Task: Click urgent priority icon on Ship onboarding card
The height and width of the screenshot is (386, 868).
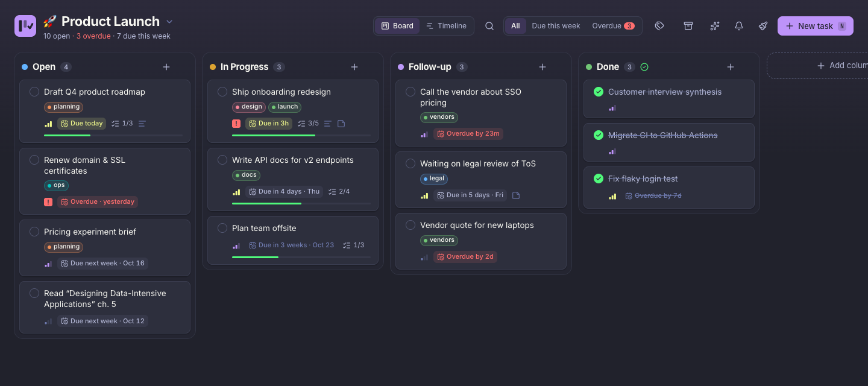Action: pos(236,124)
